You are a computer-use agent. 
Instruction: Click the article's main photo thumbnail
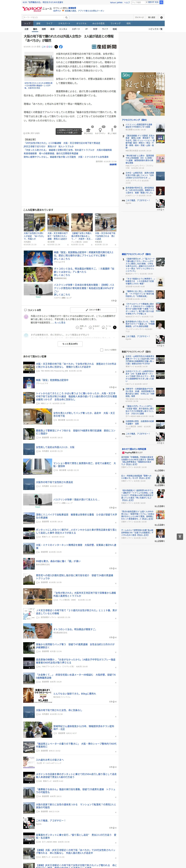[39, 67]
